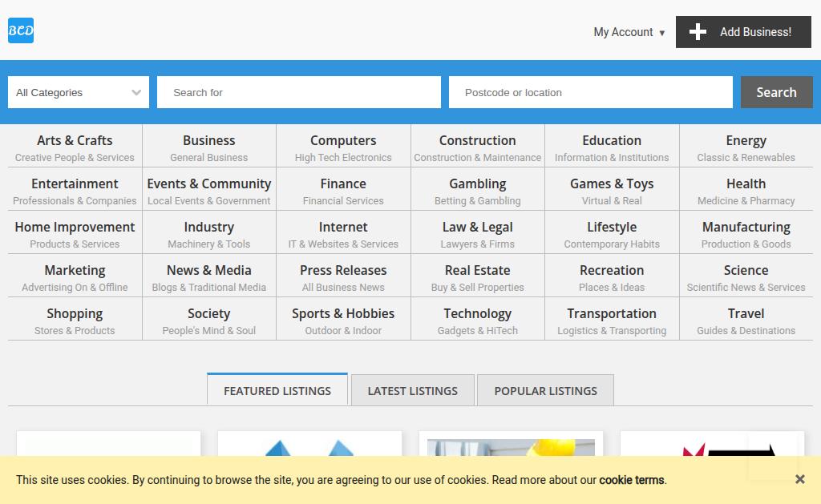The image size is (821, 504).
Task: Open the Construction category
Action: pos(478,140)
